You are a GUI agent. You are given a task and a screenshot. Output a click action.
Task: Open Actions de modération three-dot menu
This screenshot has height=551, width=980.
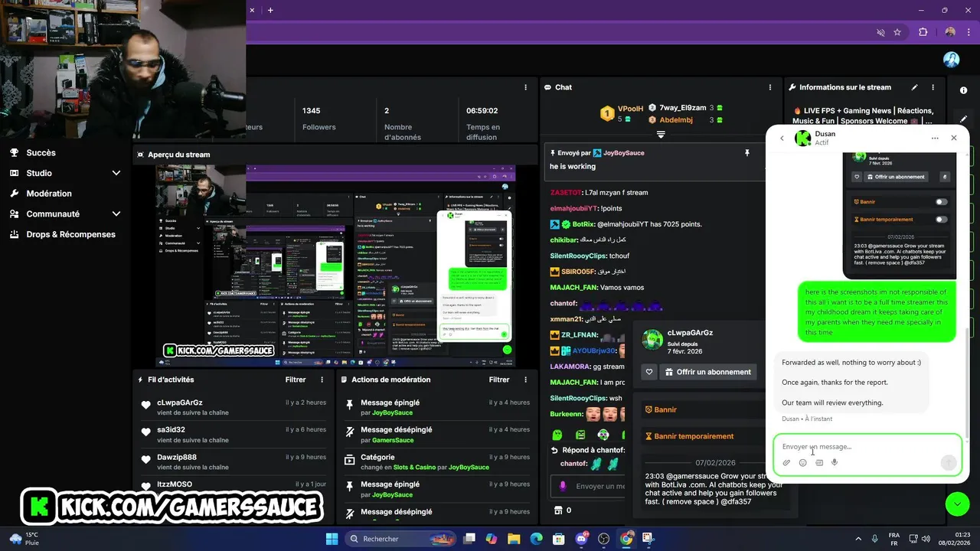coord(525,380)
